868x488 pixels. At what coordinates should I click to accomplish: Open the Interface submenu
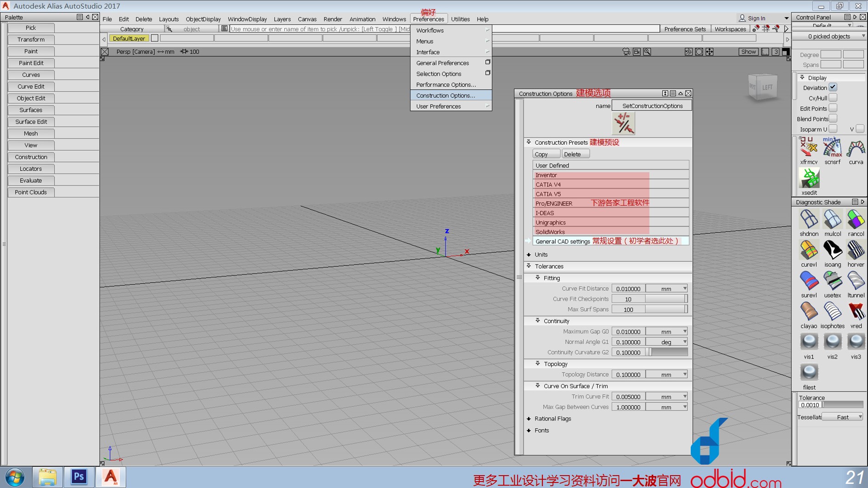[x=451, y=52]
